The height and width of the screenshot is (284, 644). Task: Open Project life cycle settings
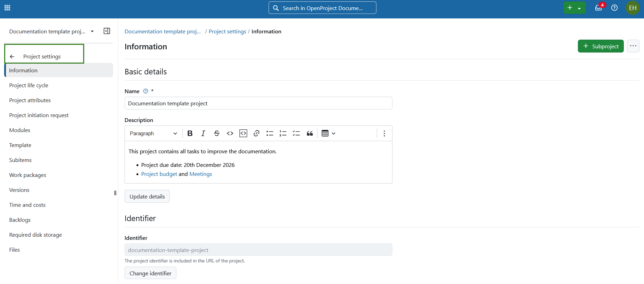(58, 85)
